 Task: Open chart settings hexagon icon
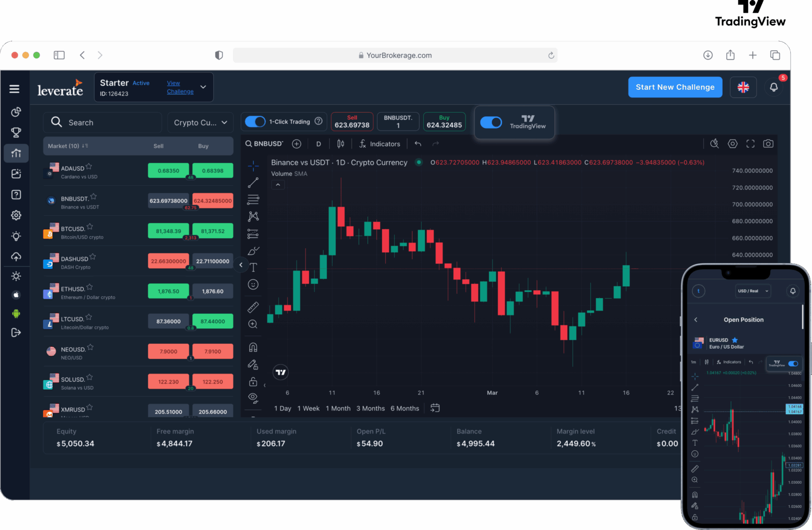click(732, 144)
